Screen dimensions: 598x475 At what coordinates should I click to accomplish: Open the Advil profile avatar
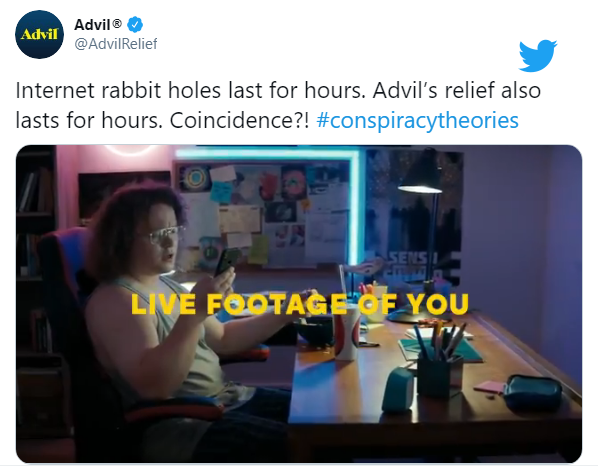pyautogui.click(x=39, y=34)
